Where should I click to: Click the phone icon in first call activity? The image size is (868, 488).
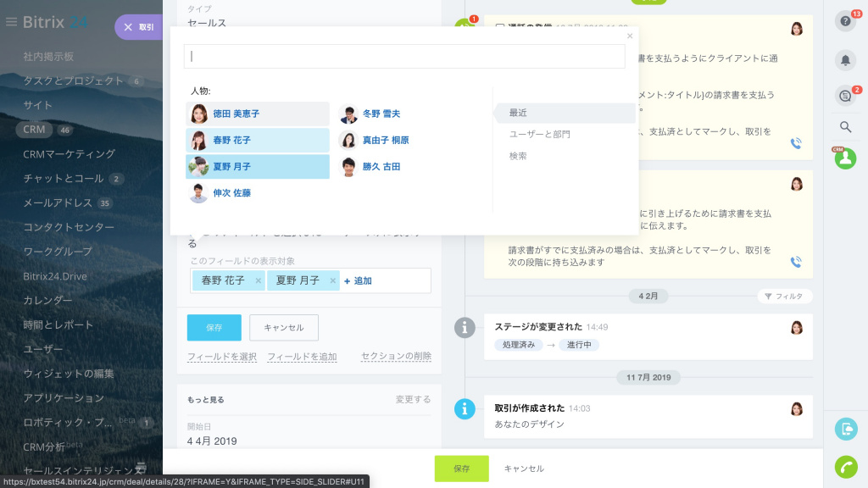(795, 143)
